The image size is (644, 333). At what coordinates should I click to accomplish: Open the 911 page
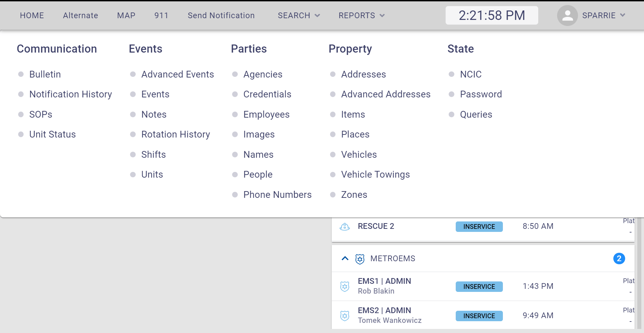click(161, 16)
